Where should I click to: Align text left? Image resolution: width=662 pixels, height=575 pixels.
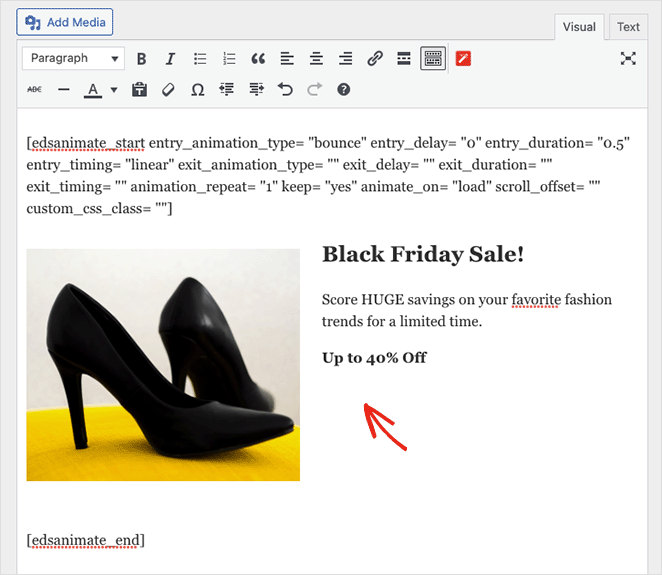[287, 59]
